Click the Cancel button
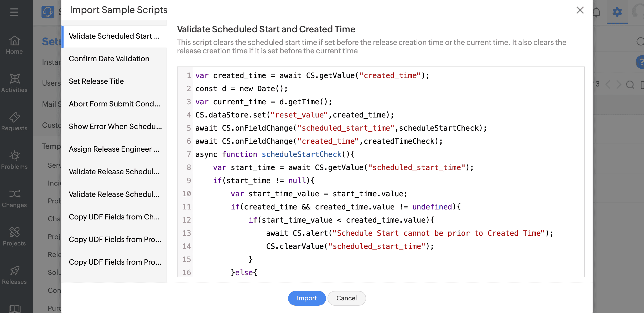Image resolution: width=644 pixels, height=313 pixels. (346, 298)
